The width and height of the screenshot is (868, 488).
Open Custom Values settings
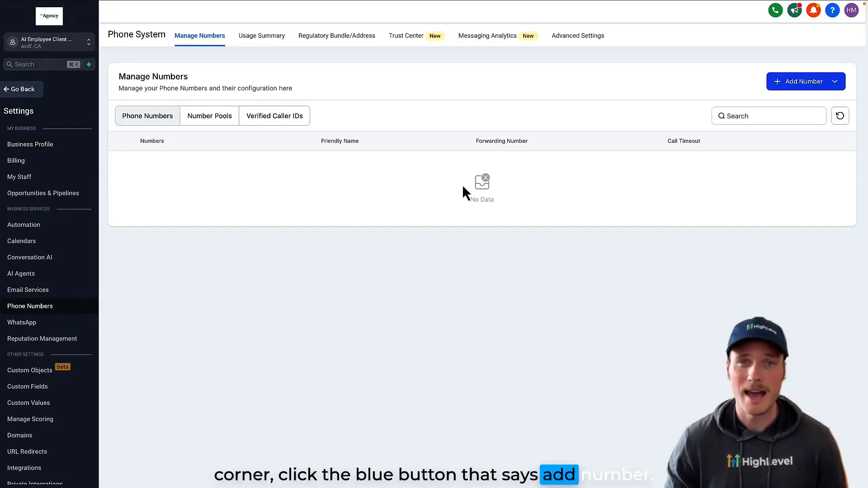pyautogui.click(x=28, y=403)
